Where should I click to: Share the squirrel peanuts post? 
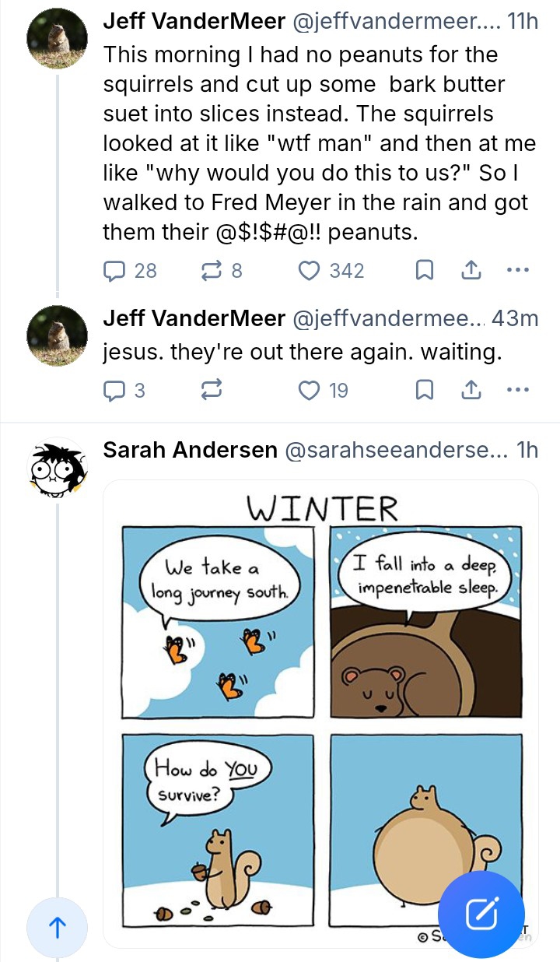pyautogui.click(x=471, y=270)
